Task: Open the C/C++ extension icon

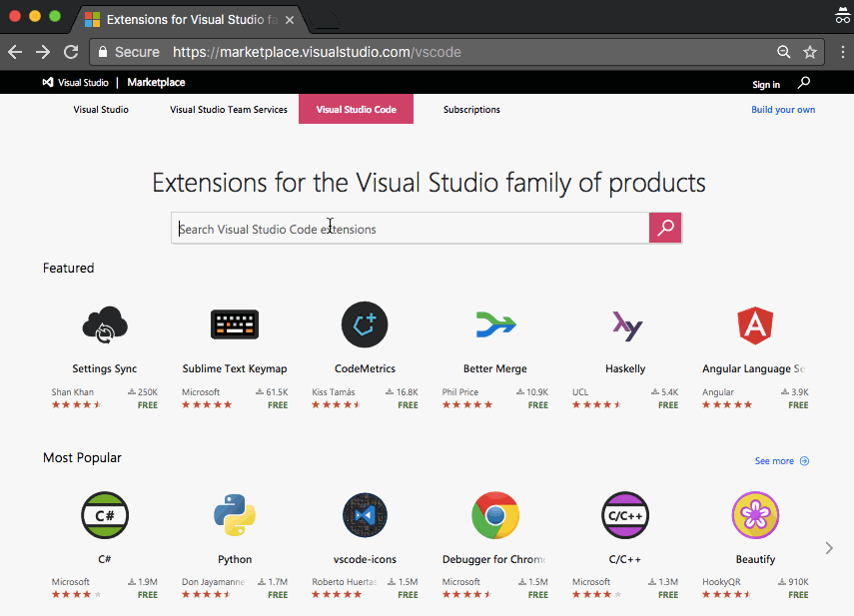Action: (625, 515)
